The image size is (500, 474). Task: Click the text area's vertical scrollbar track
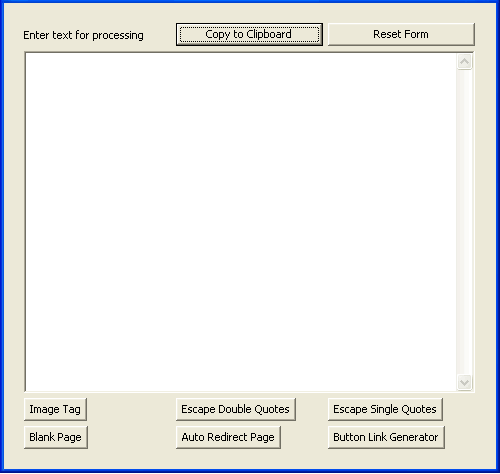pos(464,222)
